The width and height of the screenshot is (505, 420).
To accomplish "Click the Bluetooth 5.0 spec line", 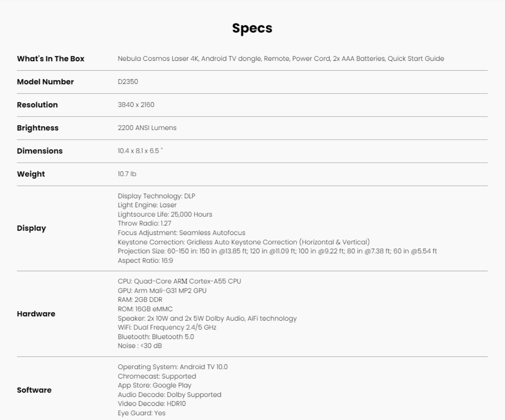I will [156, 337].
